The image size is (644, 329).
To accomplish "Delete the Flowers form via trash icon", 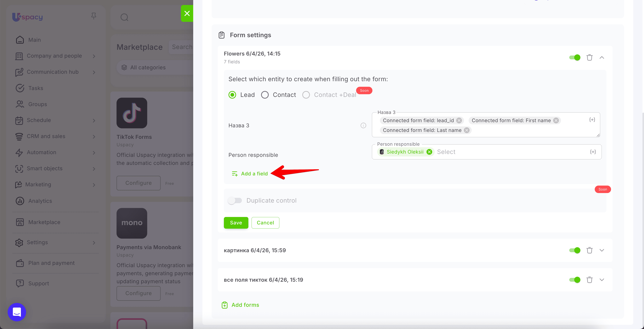I will coord(590,57).
